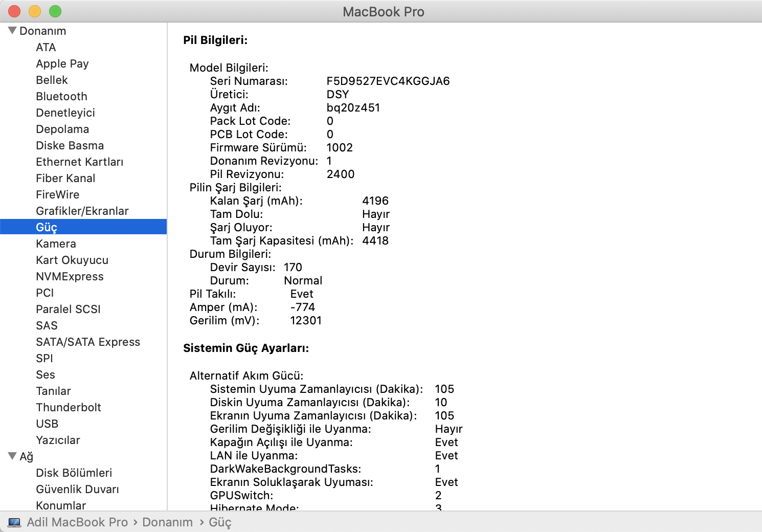Click the Gerilim value 12301
Viewport: 762px width, 532px height.
(x=306, y=321)
